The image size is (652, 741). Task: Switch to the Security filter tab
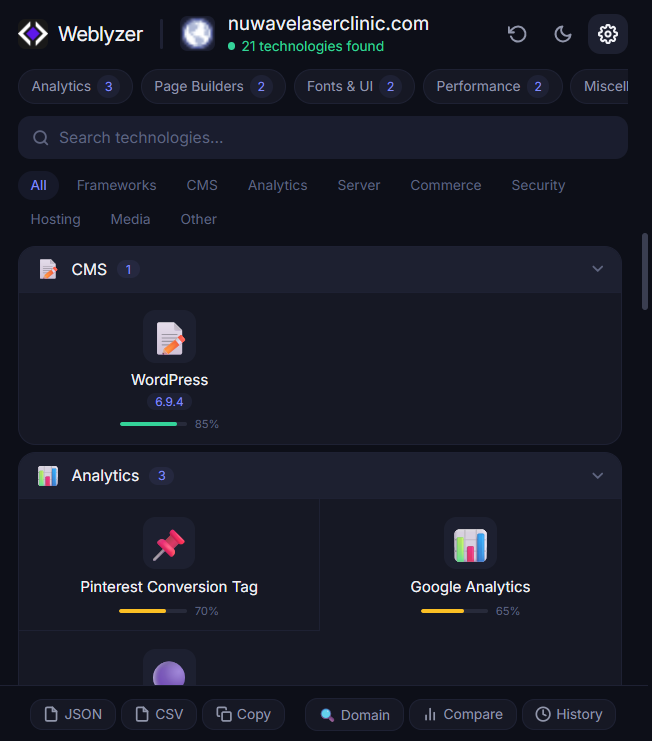[x=538, y=185]
